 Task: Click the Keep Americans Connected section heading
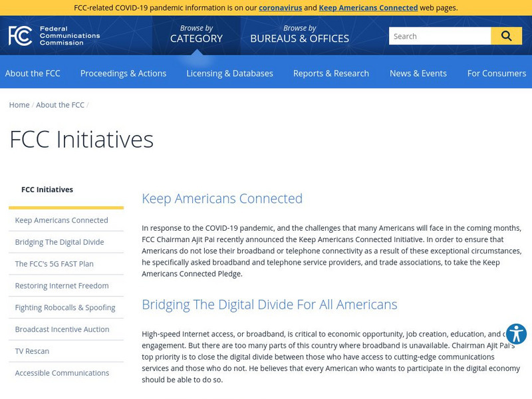222,198
